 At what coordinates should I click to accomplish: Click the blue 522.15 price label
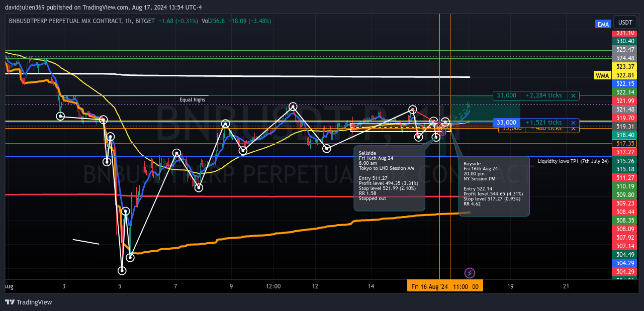coord(625,84)
